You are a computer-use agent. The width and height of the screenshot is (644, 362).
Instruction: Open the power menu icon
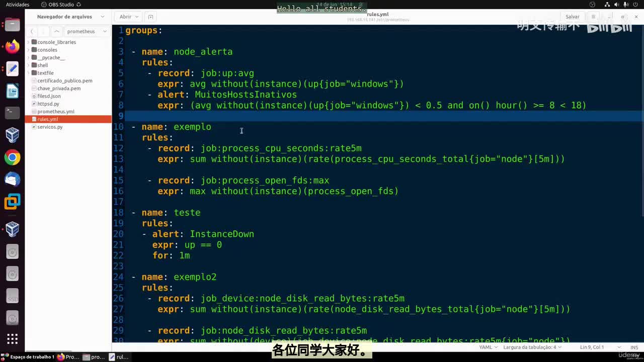[636, 5]
